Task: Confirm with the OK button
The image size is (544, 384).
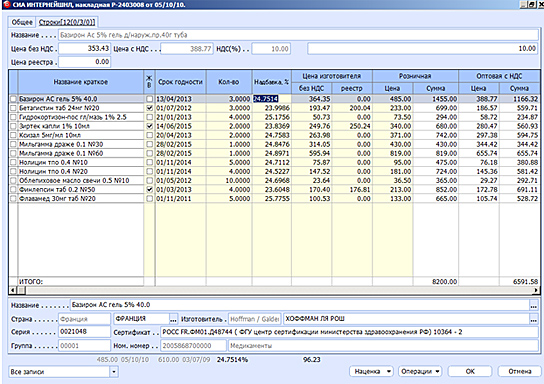Action: [x=470, y=372]
